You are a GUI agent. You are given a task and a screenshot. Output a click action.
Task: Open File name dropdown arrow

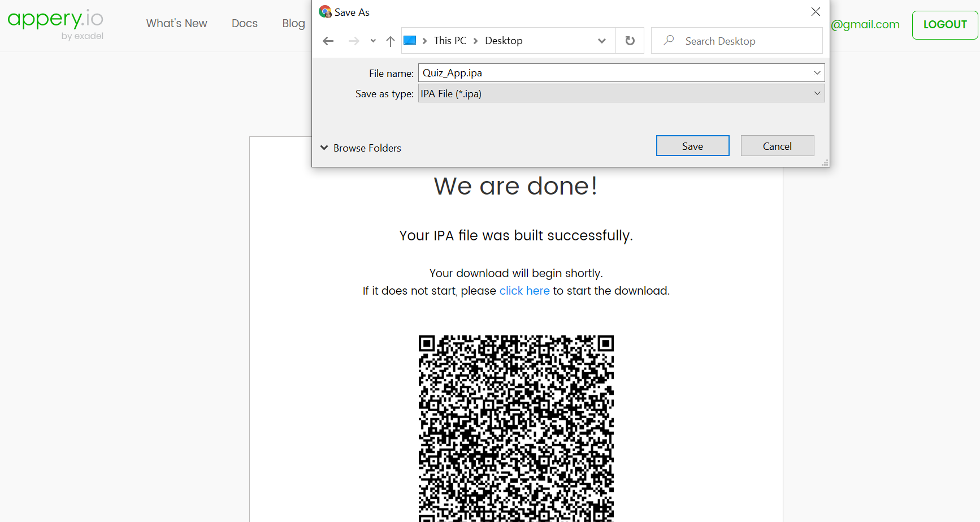click(x=817, y=73)
